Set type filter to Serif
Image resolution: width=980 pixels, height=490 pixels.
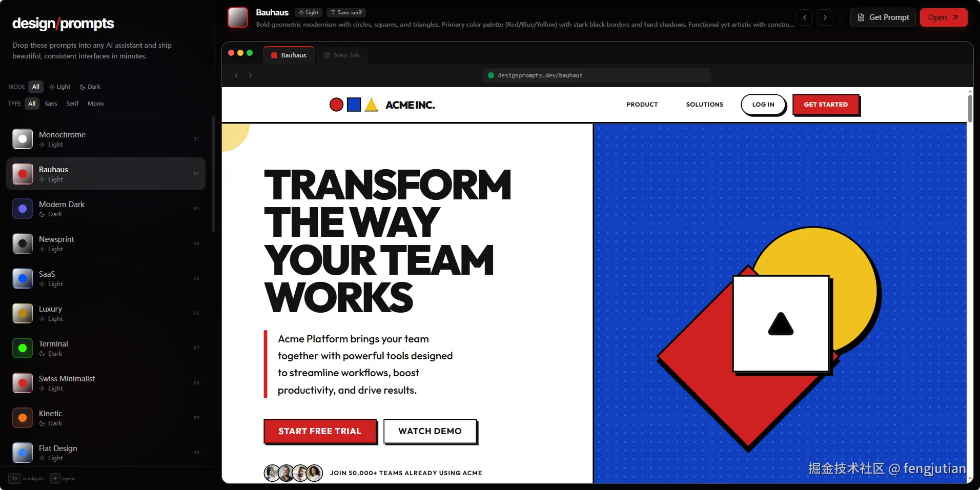[72, 104]
